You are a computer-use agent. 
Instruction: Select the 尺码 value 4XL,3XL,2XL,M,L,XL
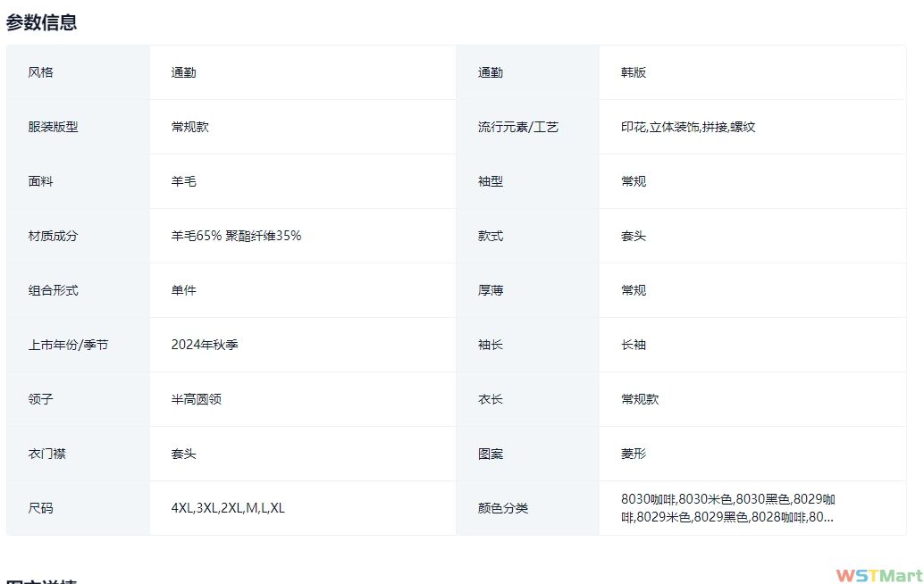click(x=228, y=508)
